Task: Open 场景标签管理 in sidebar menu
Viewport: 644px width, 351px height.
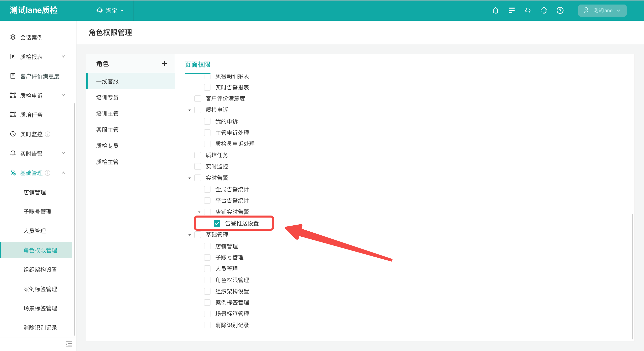Action: (40, 308)
